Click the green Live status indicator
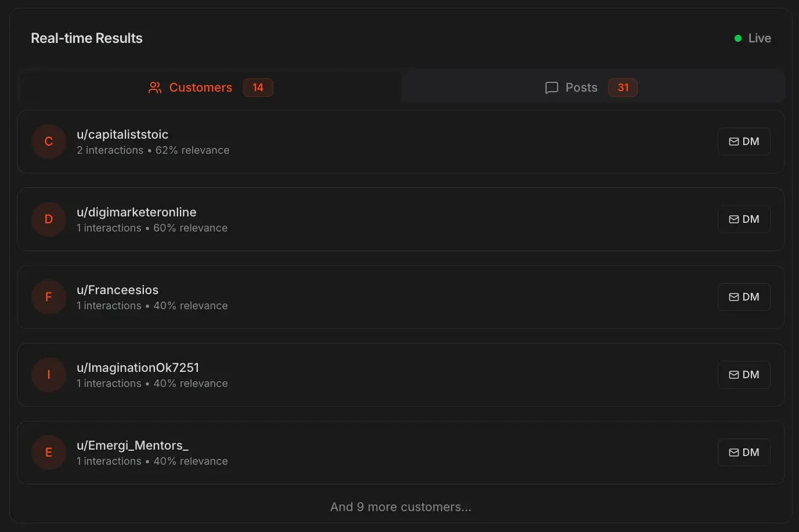799x532 pixels. coord(738,38)
